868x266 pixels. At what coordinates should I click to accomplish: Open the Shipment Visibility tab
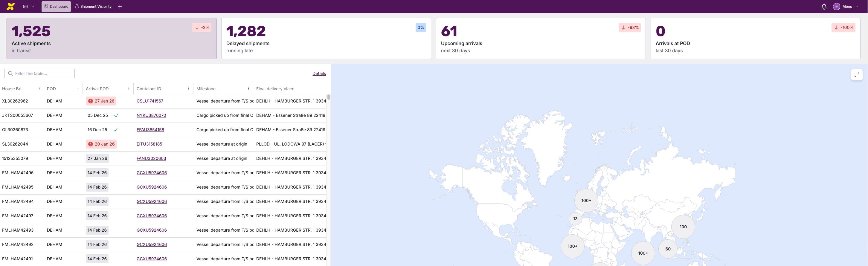tap(93, 6)
